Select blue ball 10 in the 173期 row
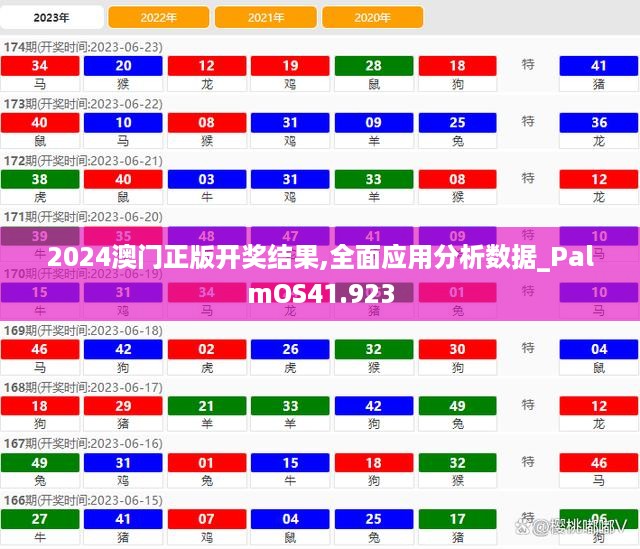Image resolution: width=640 pixels, height=549 pixels. point(123,122)
